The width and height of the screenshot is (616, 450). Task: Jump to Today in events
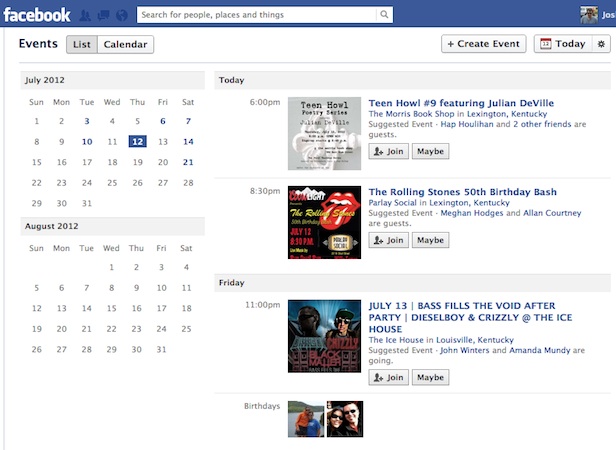point(563,44)
